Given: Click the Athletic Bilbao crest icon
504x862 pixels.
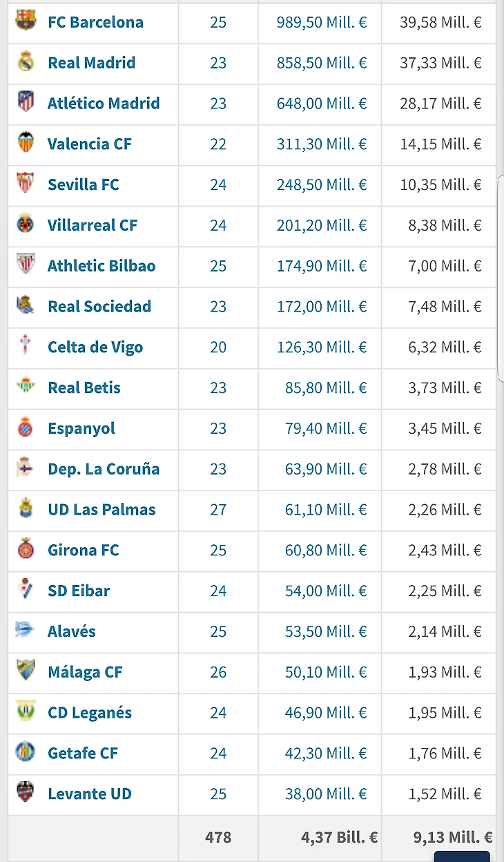Looking at the screenshot, I should 26,265.
